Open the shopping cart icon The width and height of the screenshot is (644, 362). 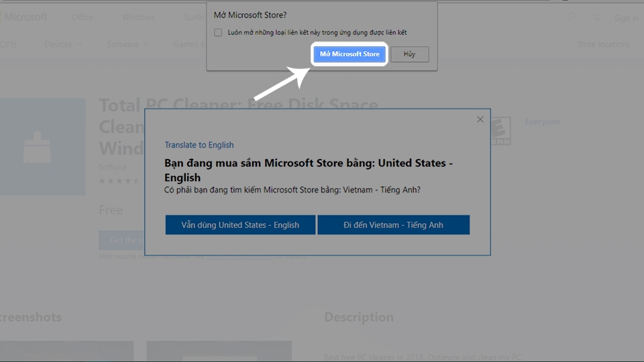click(x=597, y=17)
